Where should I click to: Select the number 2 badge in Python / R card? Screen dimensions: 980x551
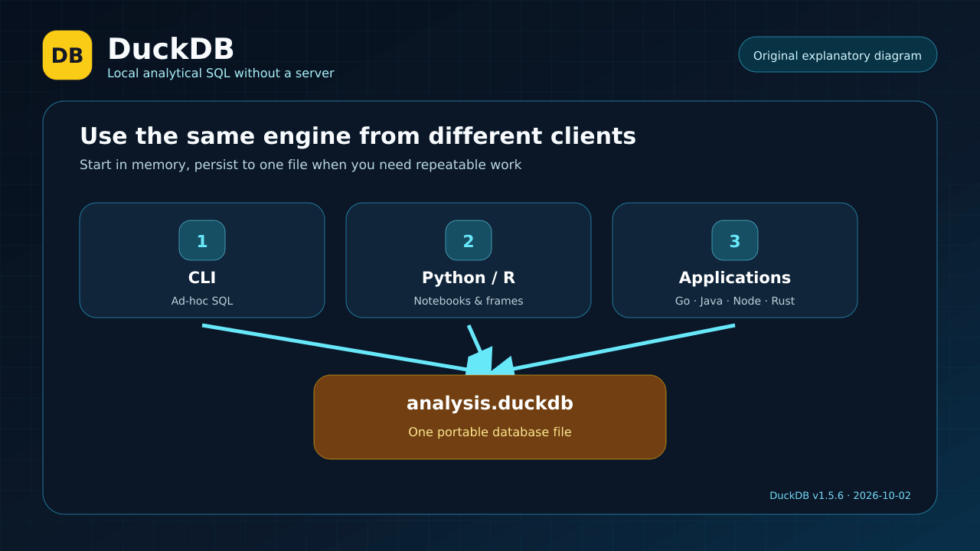(469, 240)
